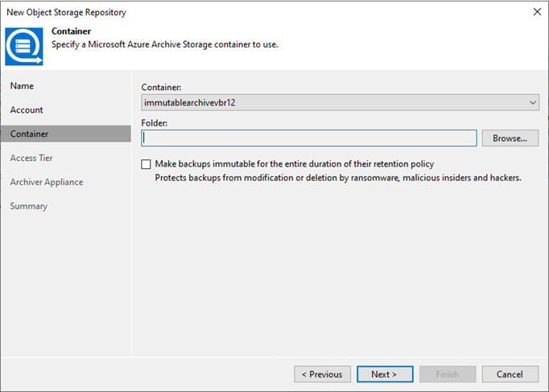Click the greyed-out Finish button
The height and width of the screenshot is (392, 549).
[x=448, y=374]
